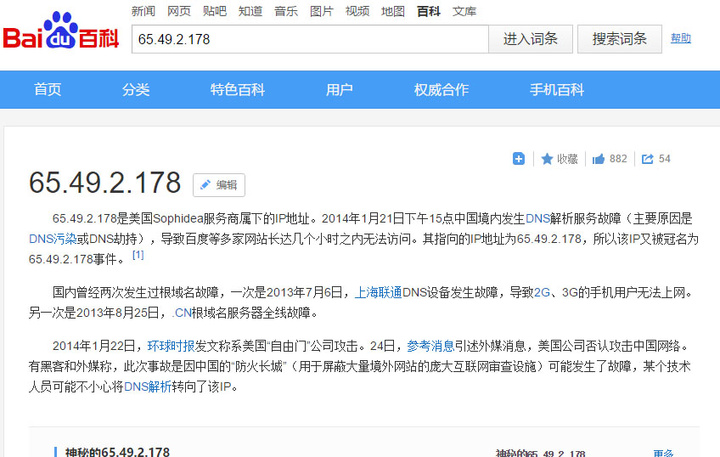Go to 首页 in the blue navbar

[x=48, y=90]
